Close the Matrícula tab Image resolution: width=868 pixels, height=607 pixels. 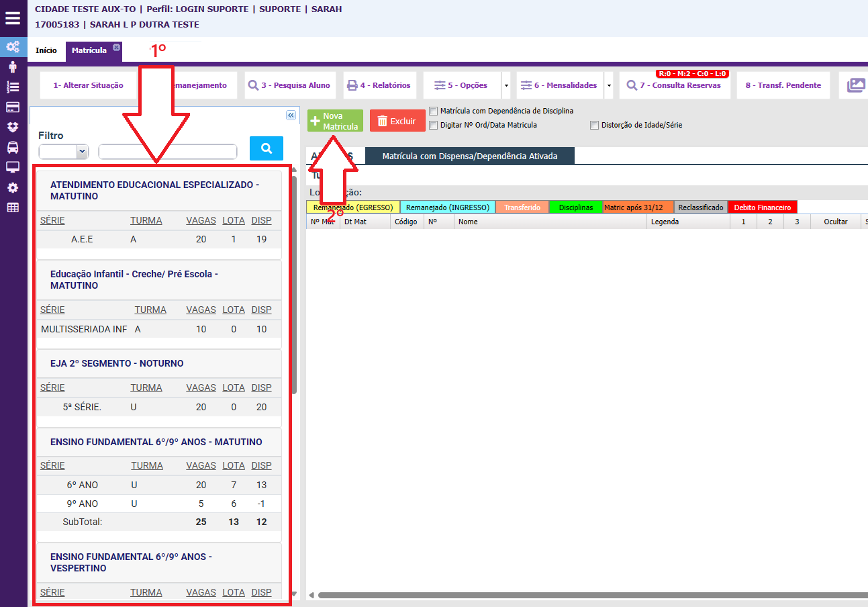coord(116,48)
